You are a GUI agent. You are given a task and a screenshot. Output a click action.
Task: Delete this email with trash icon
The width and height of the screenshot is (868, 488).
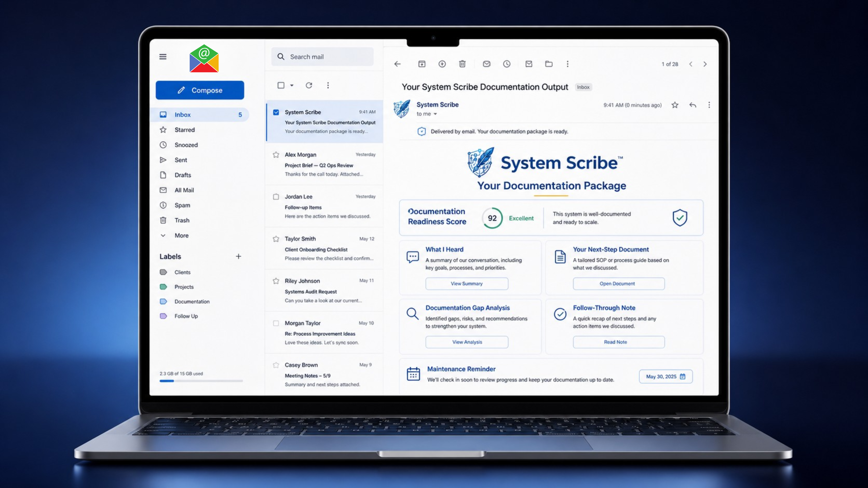click(x=462, y=64)
